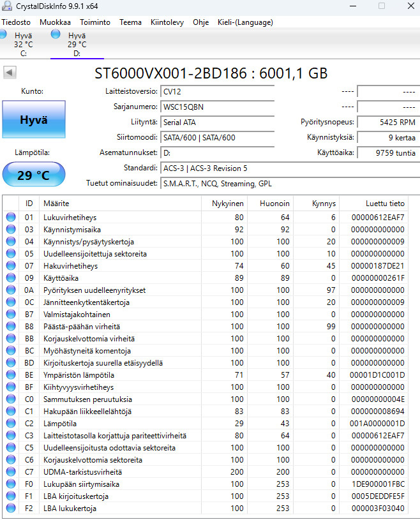This screenshot has height=520, width=420.
Task: Open the Muokkaa menu
Action: click(55, 22)
